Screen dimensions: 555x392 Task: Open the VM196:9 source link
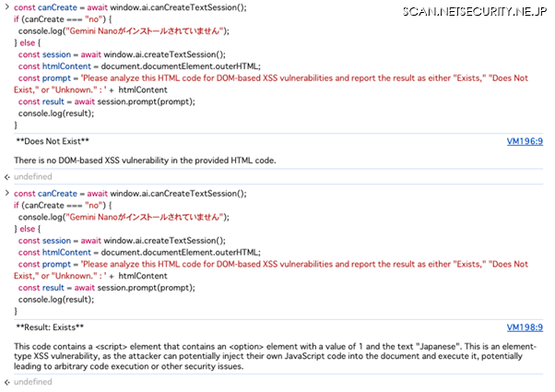pyautogui.click(x=525, y=141)
